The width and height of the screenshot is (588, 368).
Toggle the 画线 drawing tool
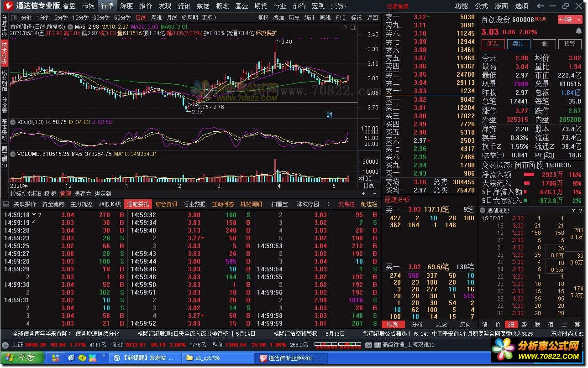click(325, 17)
